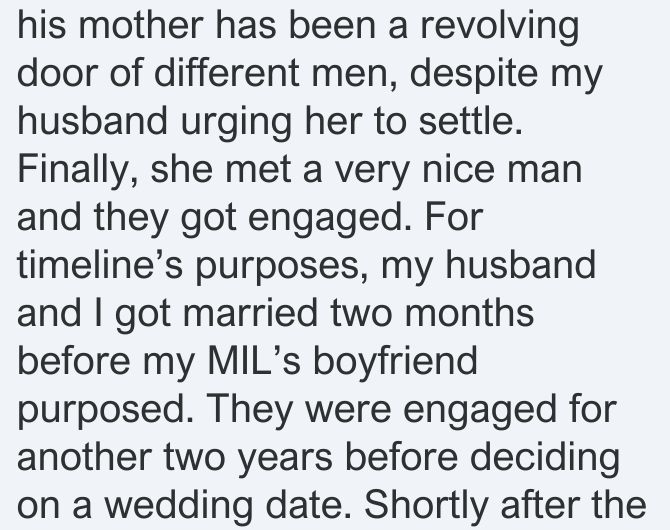Click the word "another" before "two years"
Viewport: 670px width, 530px height.
click(x=85, y=456)
